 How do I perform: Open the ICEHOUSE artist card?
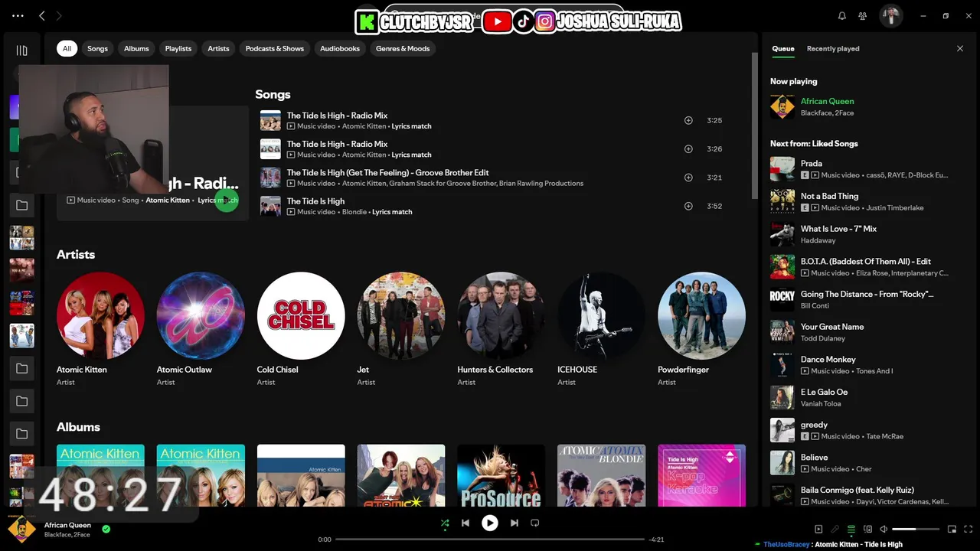(601, 329)
